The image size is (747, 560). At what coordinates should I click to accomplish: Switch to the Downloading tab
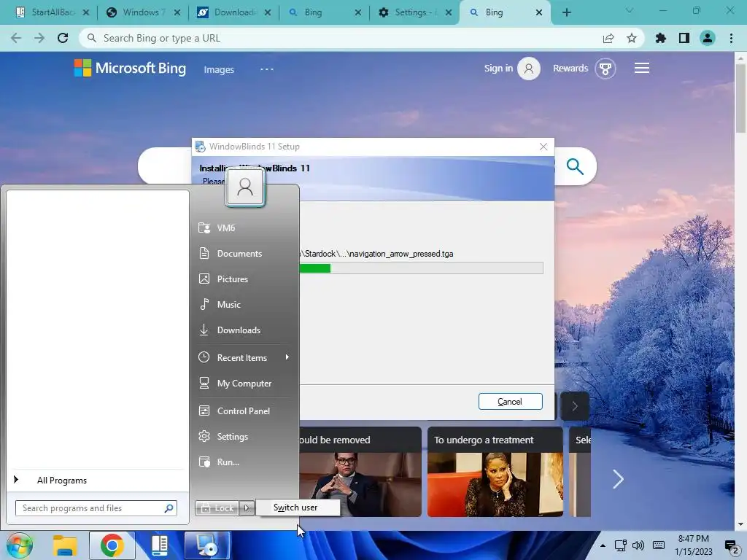click(233, 12)
